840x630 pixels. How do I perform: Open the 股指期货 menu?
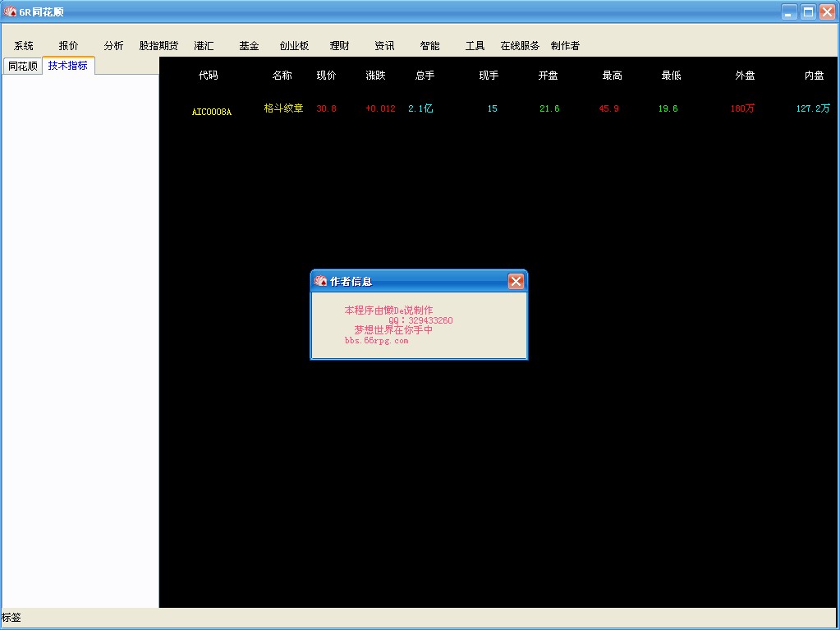coord(158,46)
